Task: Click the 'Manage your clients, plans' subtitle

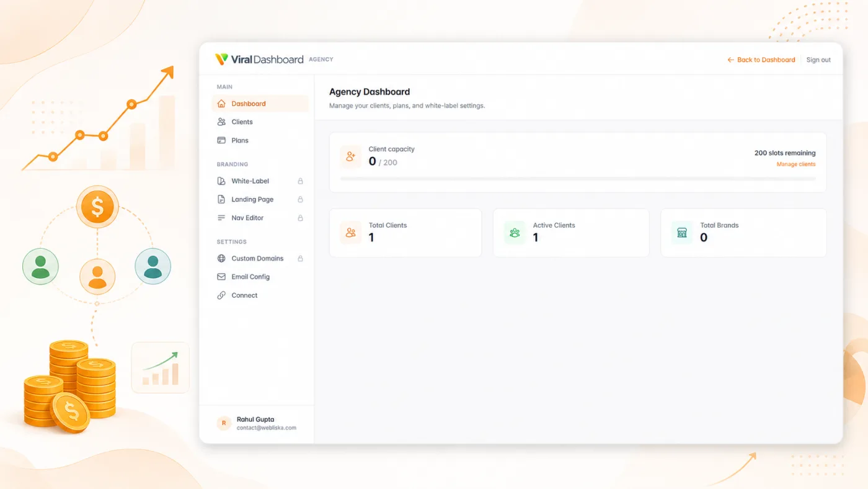Action: [407, 106]
